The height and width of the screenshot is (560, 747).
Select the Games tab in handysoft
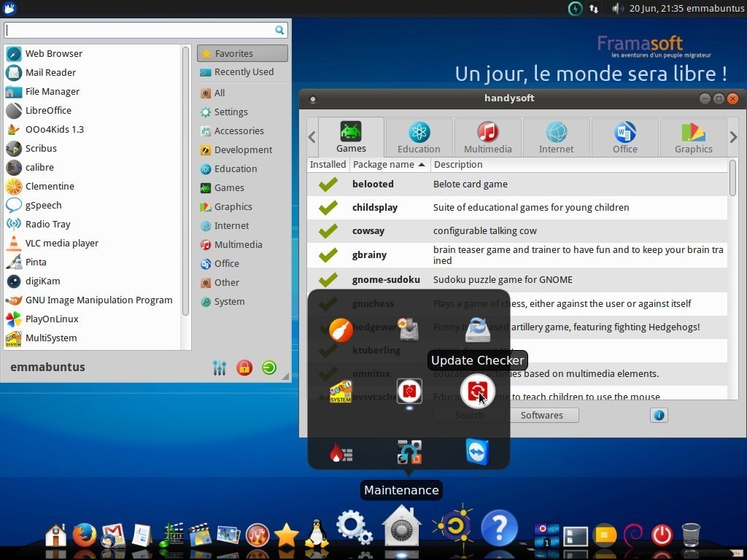pyautogui.click(x=351, y=136)
